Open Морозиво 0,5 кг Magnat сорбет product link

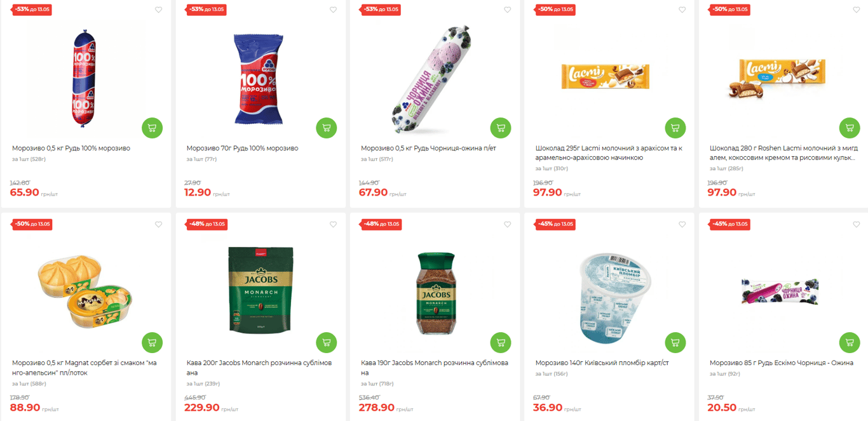pos(85,368)
